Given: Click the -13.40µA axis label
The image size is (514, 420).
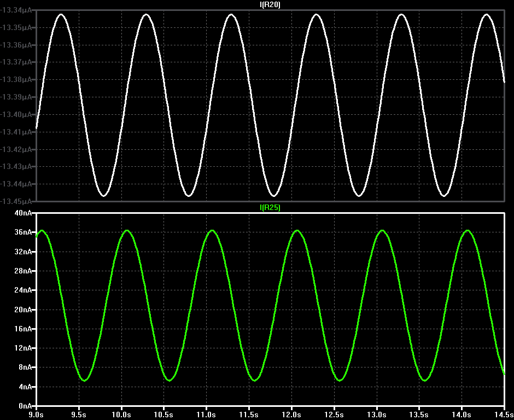Looking at the screenshot, I should click(16, 114).
